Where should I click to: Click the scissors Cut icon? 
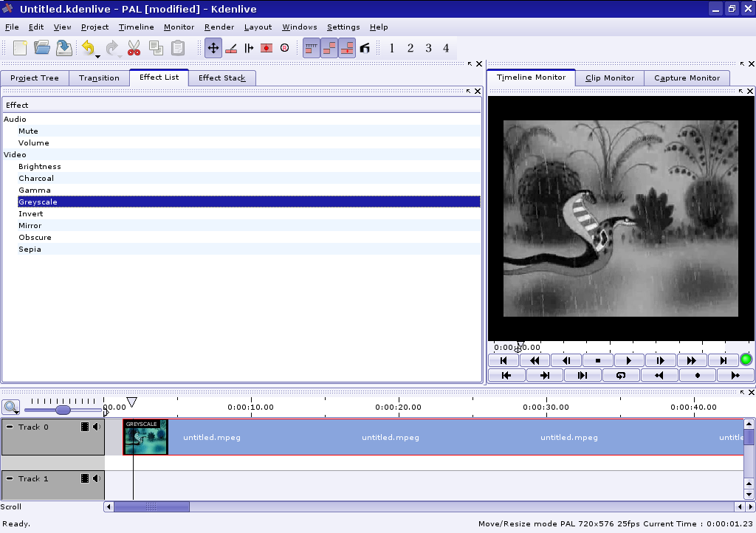click(134, 49)
